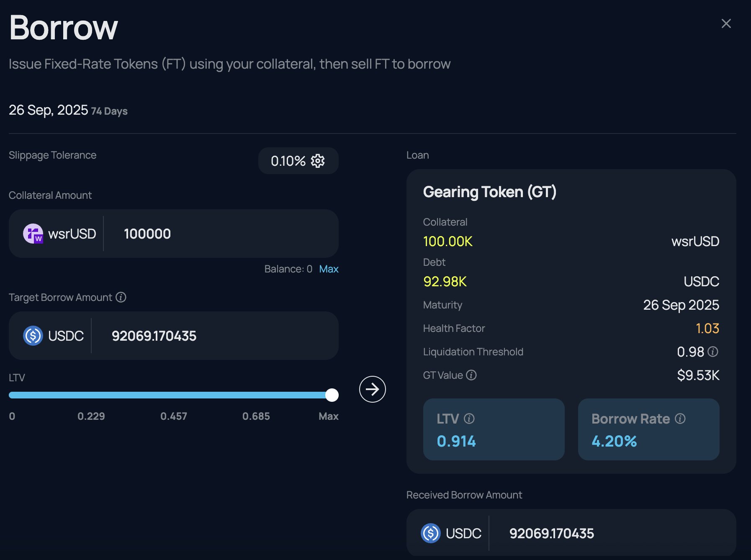Click the 0.685 LTV tick label
This screenshot has height=560, width=751.
pos(256,416)
